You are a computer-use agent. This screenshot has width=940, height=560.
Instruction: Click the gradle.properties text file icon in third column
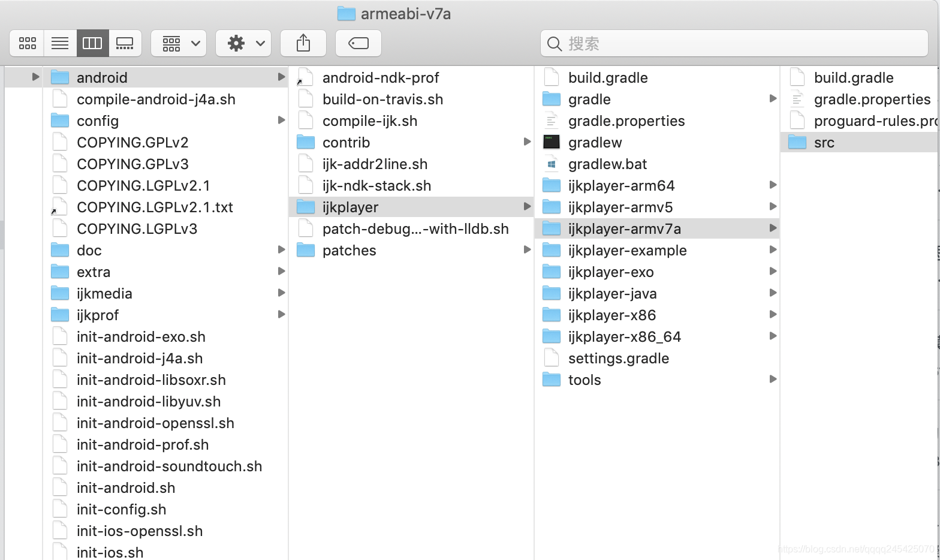coord(552,121)
